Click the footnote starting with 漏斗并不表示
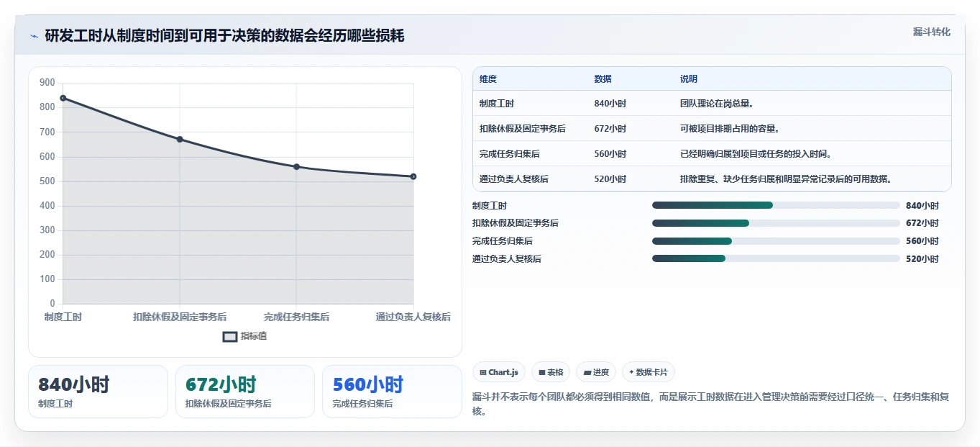The image size is (980, 447). [x=711, y=404]
